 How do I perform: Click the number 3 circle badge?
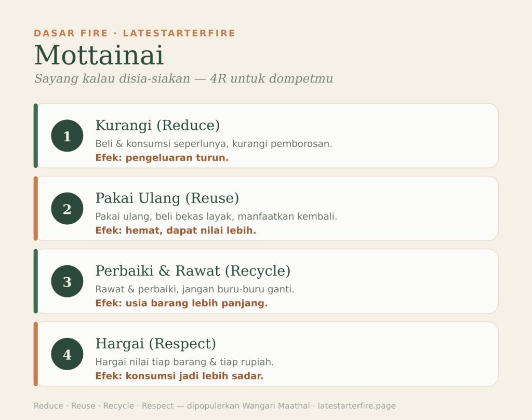point(67,281)
